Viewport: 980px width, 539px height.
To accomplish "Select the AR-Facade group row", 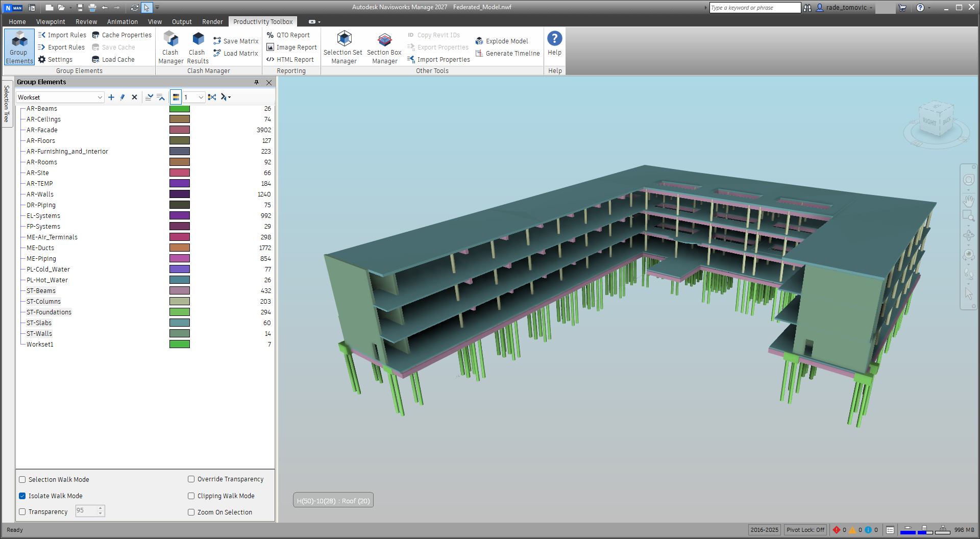I will click(145, 130).
